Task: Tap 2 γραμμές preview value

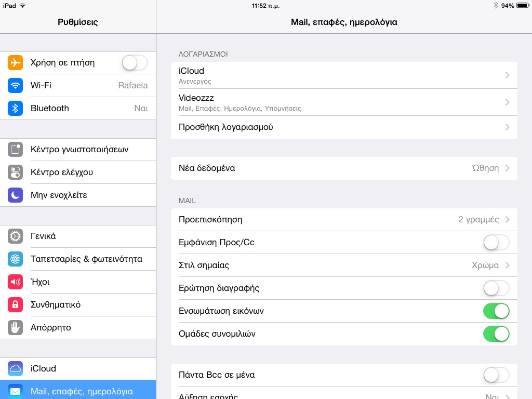Action: (x=478, y=220)
